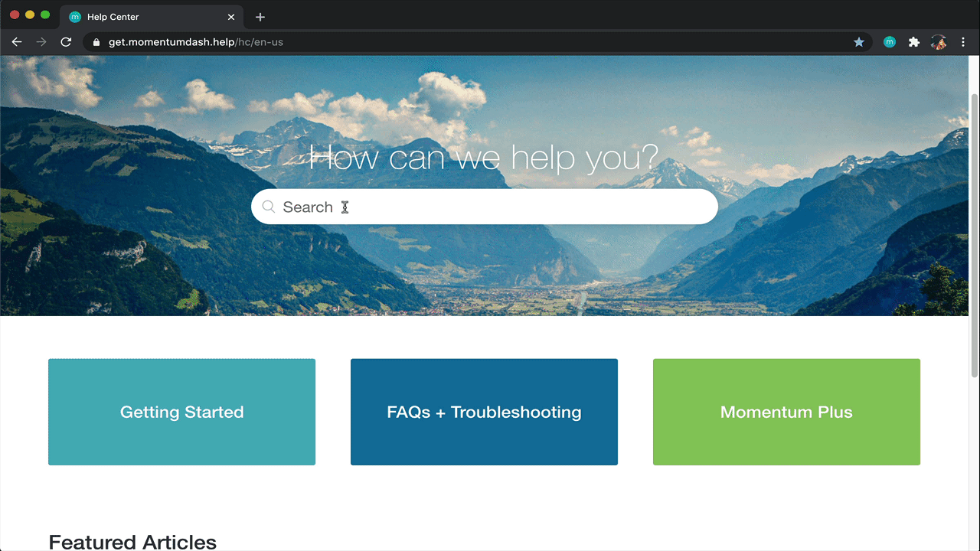Click the yellow minimize window button

pyautogui.click(x=30, y=15)
